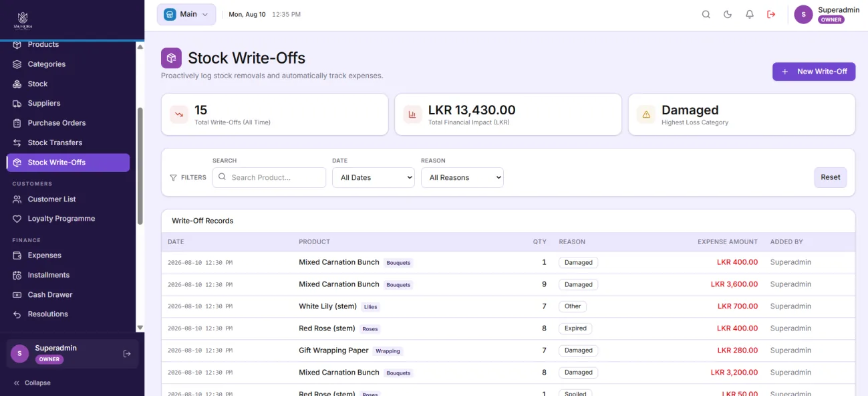
Task: Click the filter funnel icon
Action: 174,178
